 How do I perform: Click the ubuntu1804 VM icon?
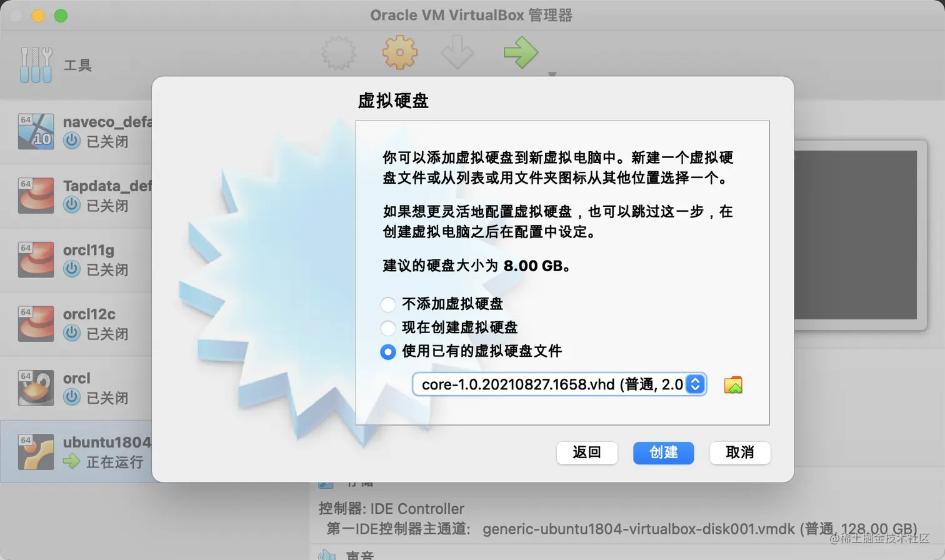(x=36, y=452)
